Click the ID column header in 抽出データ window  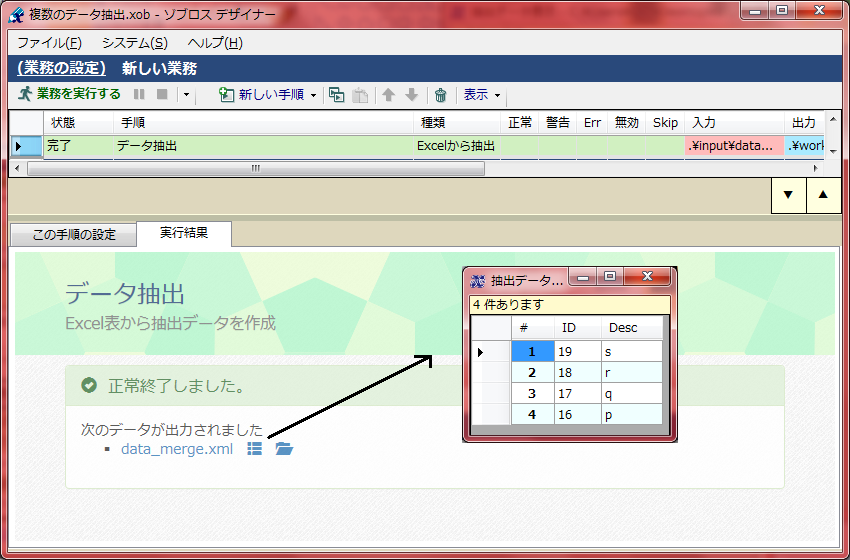[x=578, y=328]
